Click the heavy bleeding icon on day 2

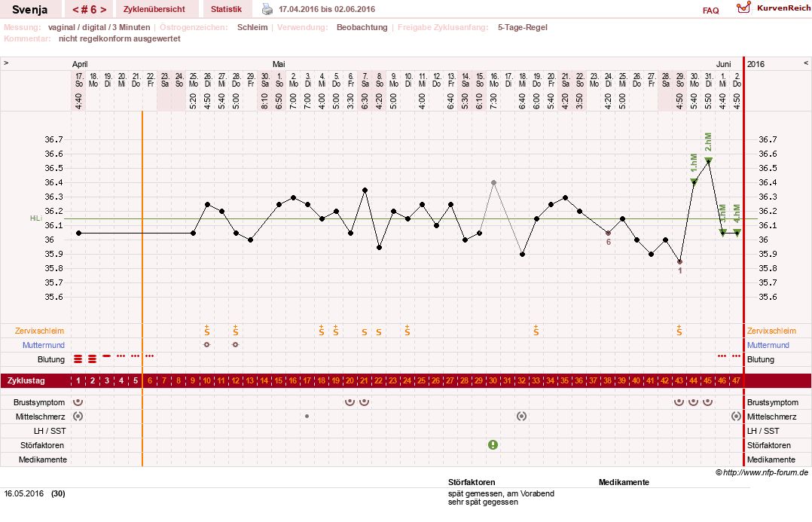92,359
